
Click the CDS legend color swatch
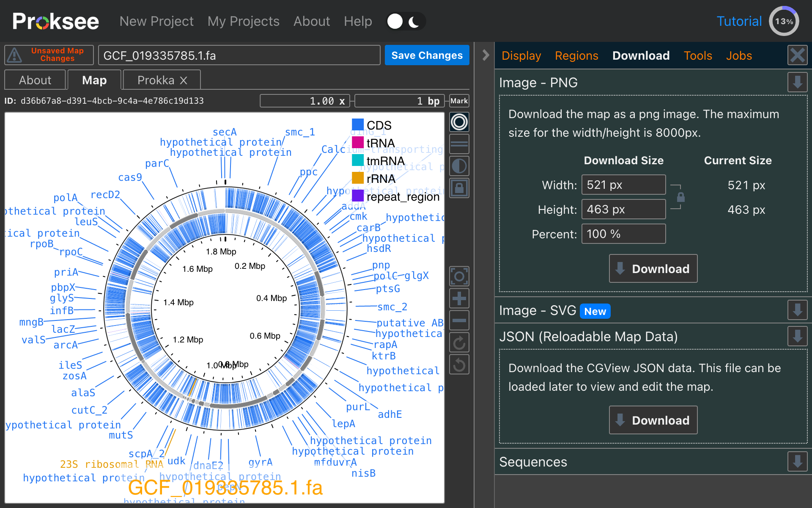[x=358, y=124]
